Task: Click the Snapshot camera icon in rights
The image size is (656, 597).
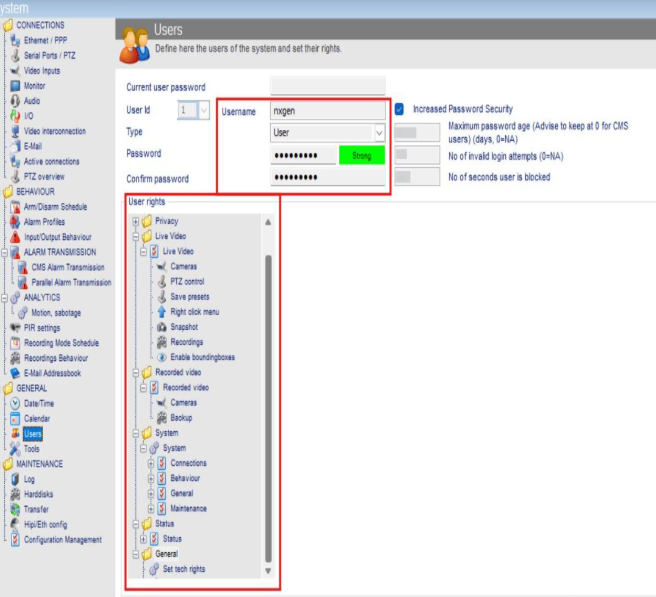Action: pyautogui.click(x=161, y=327)
